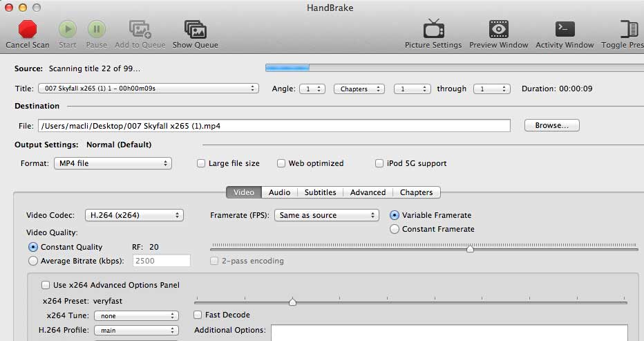Open the x264 Tune dropdown
Image resolution: width=644 pixels, height=341 pixels.
(x=136, y=315)
